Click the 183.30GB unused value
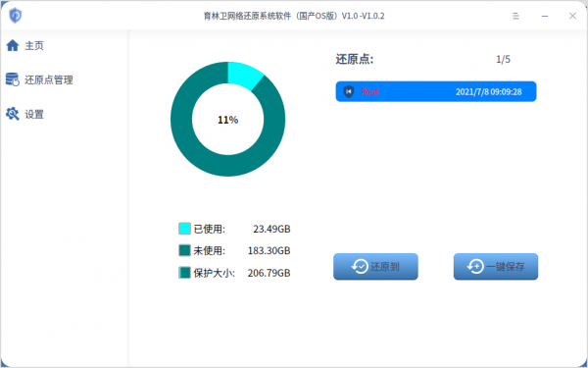Screen dimensions: 588x368 (269, 250)
